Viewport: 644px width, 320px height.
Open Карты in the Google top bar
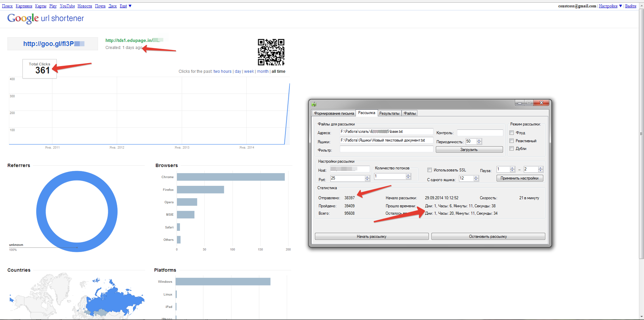[41, 6]
